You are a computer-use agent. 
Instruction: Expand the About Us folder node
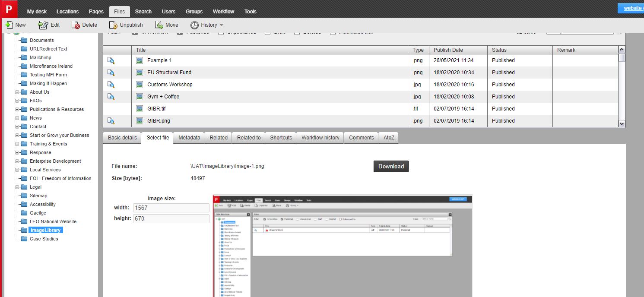coord(17,92)
